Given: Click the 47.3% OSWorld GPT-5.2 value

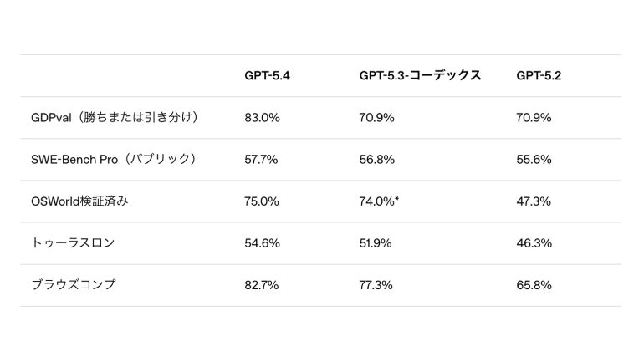Looking at the screenshot, I should click(x=534, y=201).
